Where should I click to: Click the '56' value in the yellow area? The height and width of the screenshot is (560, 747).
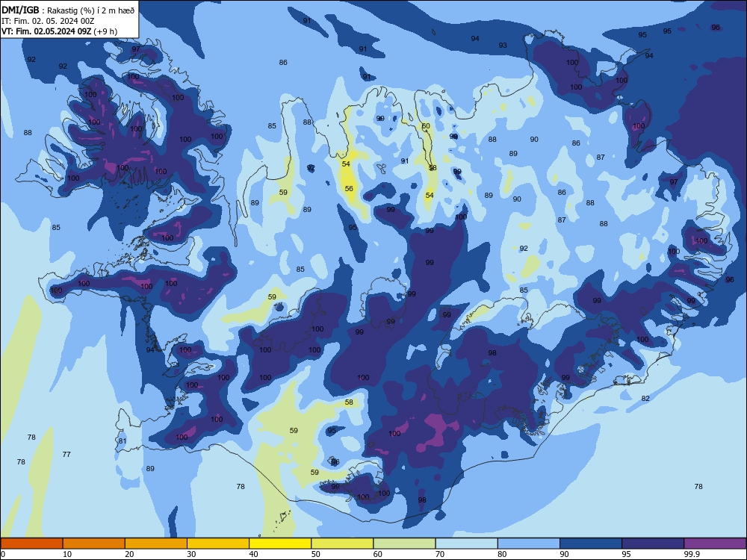click(x=349, y=189)
